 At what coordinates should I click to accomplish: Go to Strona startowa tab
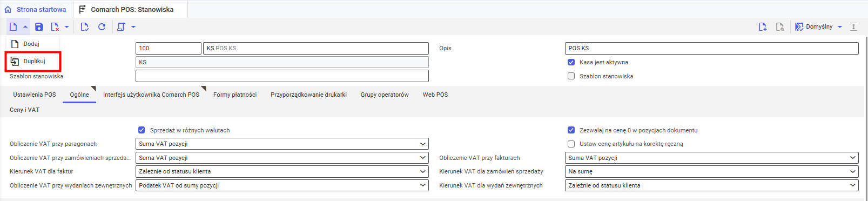pos(41,9)
